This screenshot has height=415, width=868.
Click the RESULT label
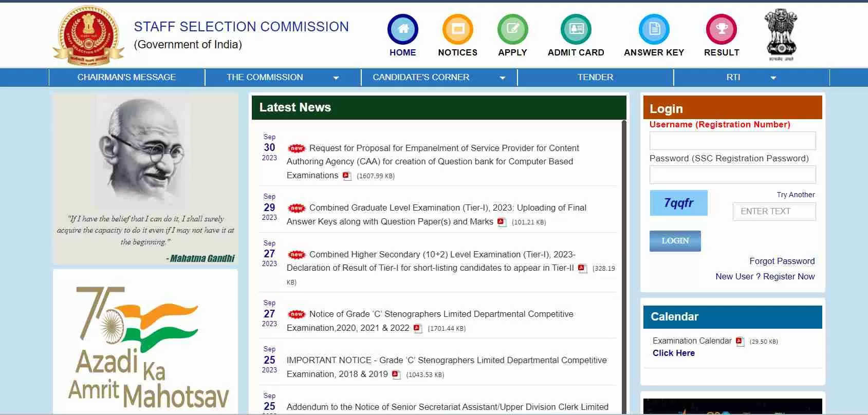(722, 52)
